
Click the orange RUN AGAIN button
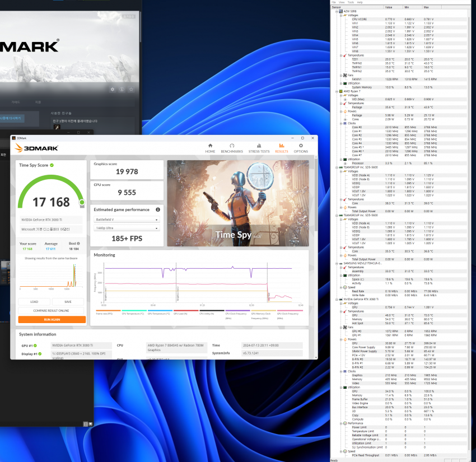pos(52,320)
